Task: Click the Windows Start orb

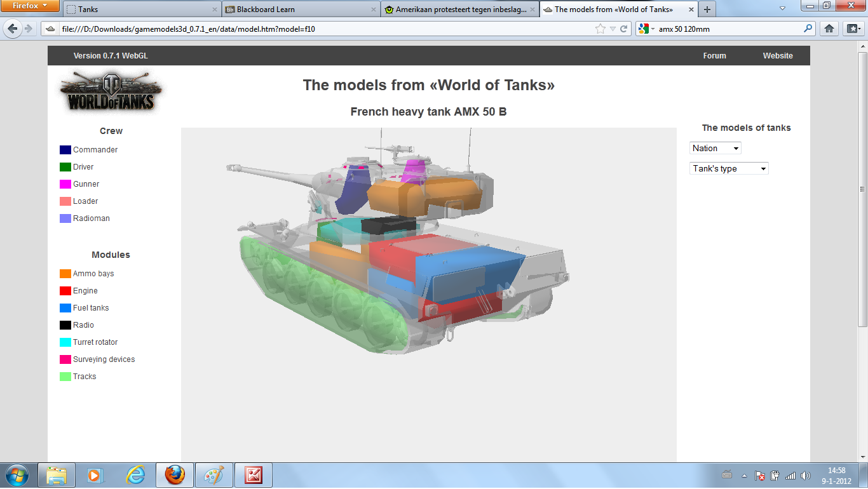Action: (16, 475)
